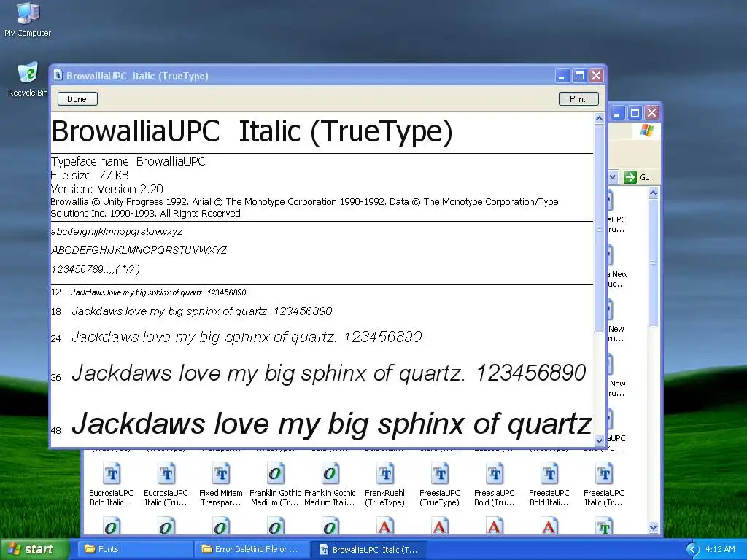Click font viewer scrollbar up arrow

600,119
